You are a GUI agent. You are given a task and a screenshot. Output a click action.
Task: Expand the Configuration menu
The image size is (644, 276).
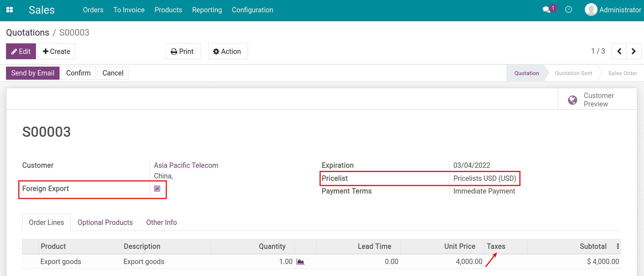tap(252, 10)
